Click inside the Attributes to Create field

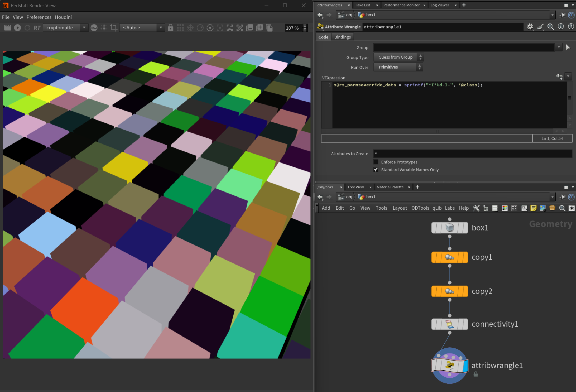[x=472, y=154]
